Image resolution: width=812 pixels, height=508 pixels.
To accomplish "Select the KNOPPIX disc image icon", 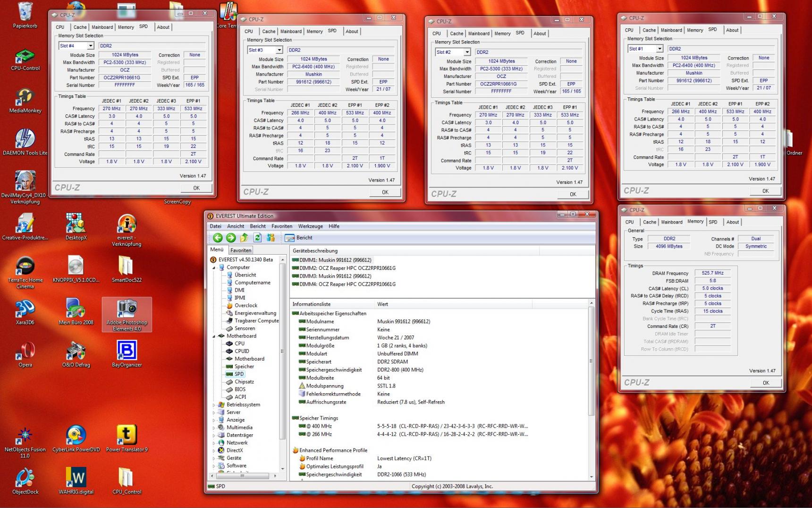I will (x=76, y=269).
